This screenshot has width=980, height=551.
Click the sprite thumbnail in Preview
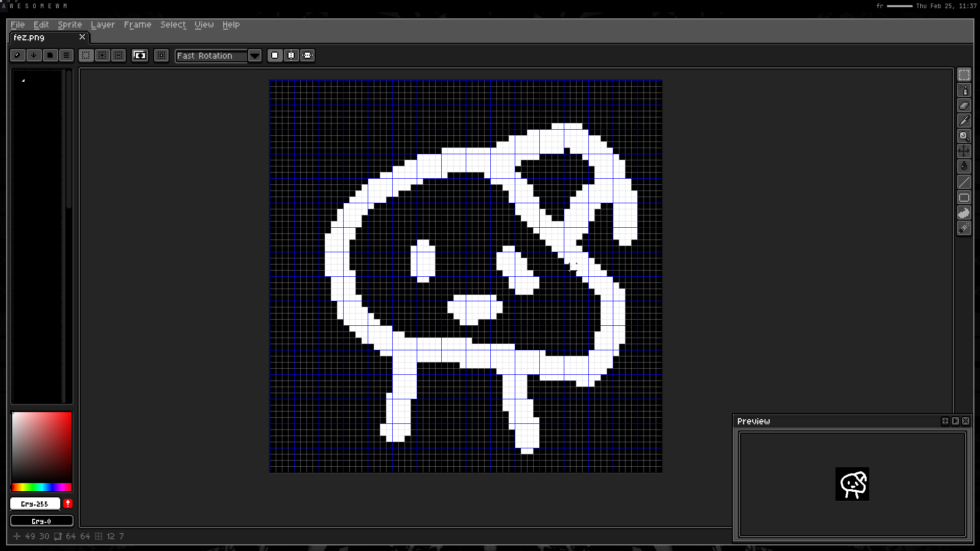[852, 484]
